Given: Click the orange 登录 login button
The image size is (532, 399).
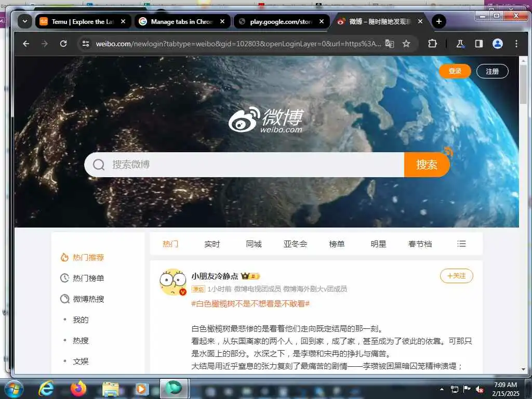Looking at the screenshot, I should (x=455, y=71).
